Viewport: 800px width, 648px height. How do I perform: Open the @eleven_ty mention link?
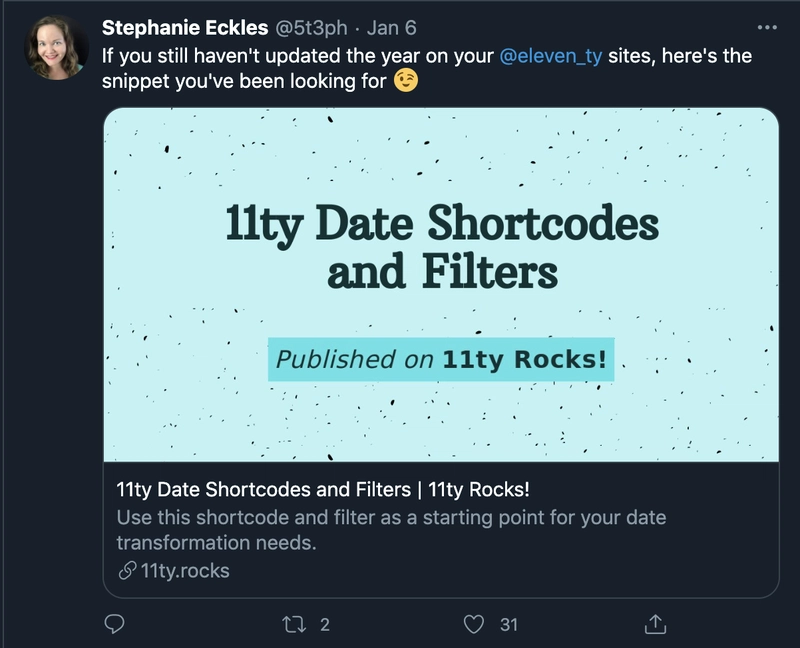(551, 56)
